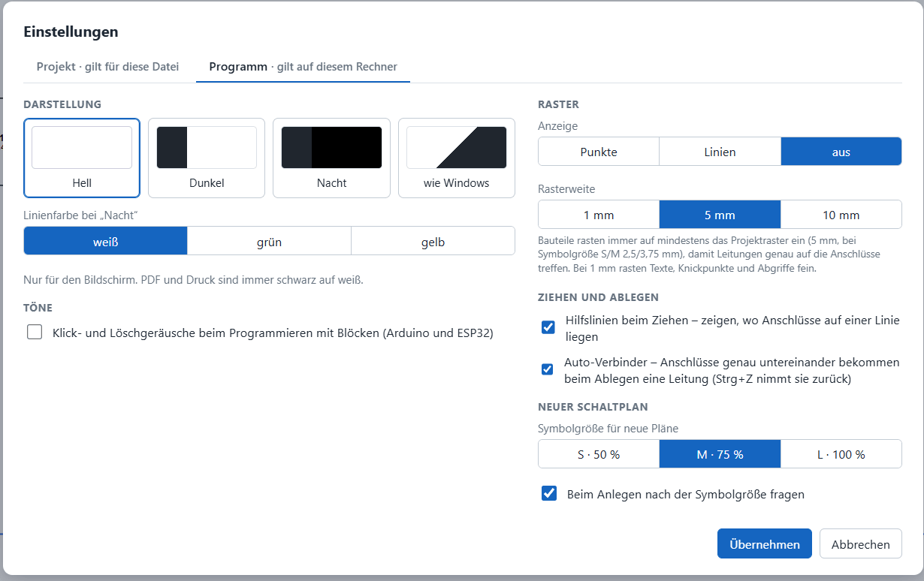The width and height of the screenshot is (924, 581).
Task: Click the TÖNE section heading
Action: click(38, 308)
